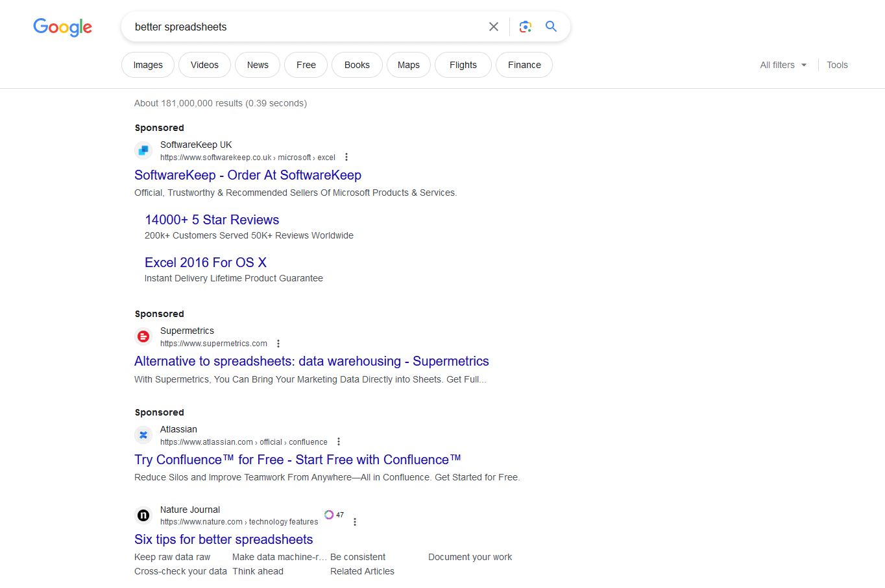Filter results by Images
The height and width of the screenshot is (588, 885).
coord(148,65)
